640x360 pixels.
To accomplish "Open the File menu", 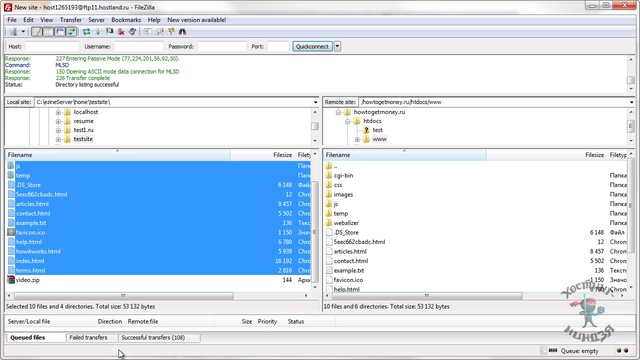I will pos(12,20).
